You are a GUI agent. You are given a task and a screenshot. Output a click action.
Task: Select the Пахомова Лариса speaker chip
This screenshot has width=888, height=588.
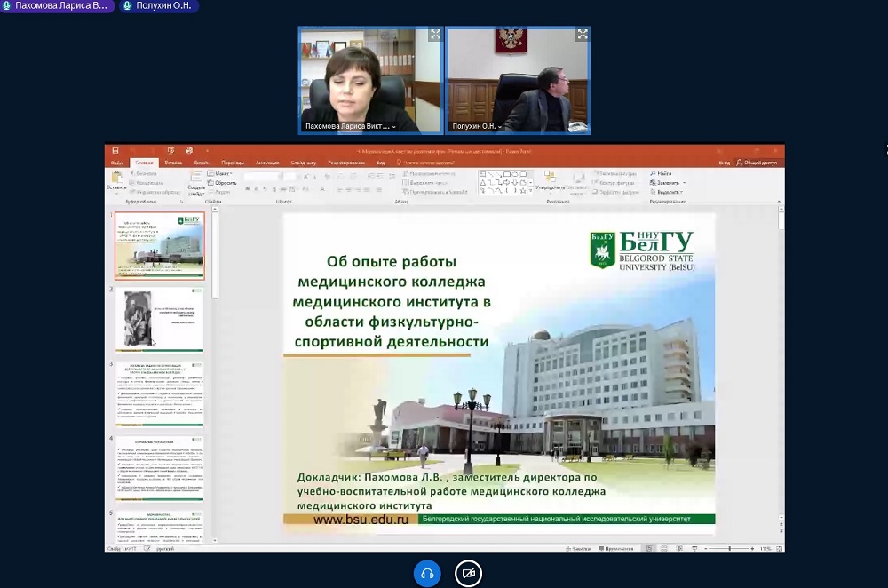(59, 6)
